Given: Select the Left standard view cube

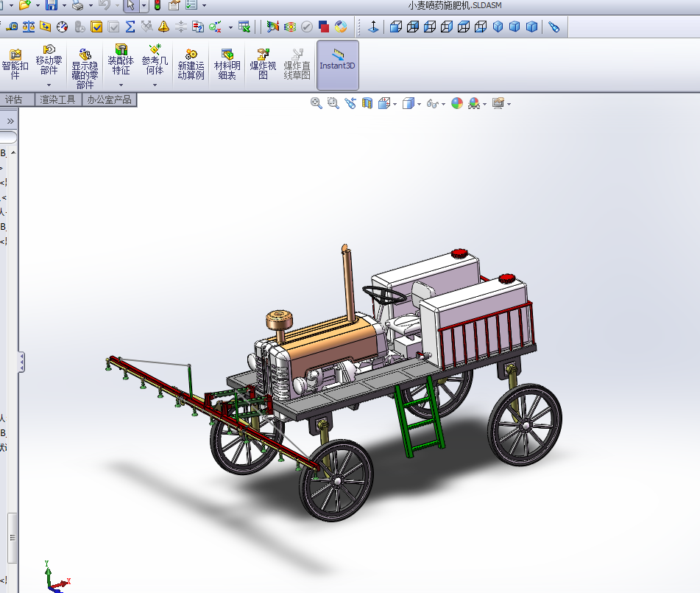Looking at the screenshot, I should pos(430,27).
